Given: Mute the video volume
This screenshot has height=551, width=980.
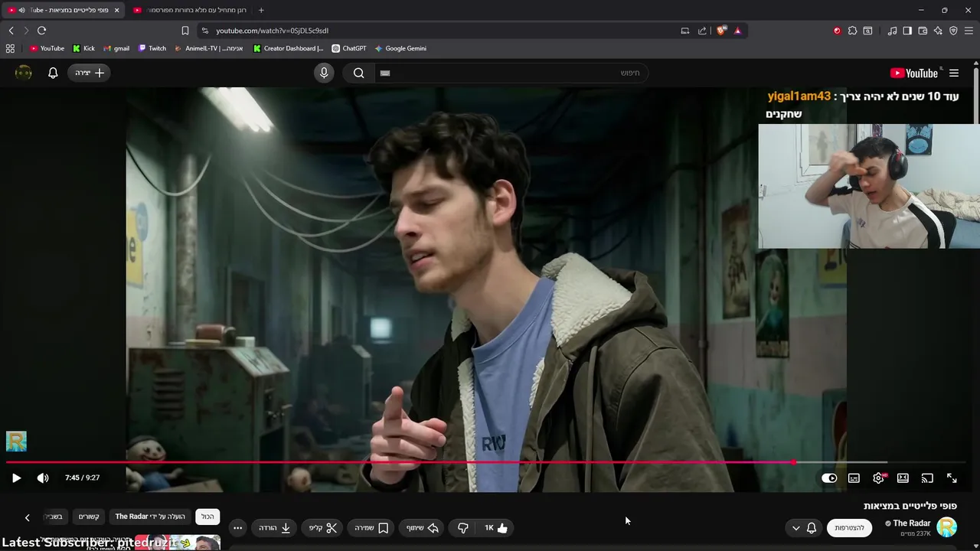Looking at the screenshot, I should click(43, 478).
